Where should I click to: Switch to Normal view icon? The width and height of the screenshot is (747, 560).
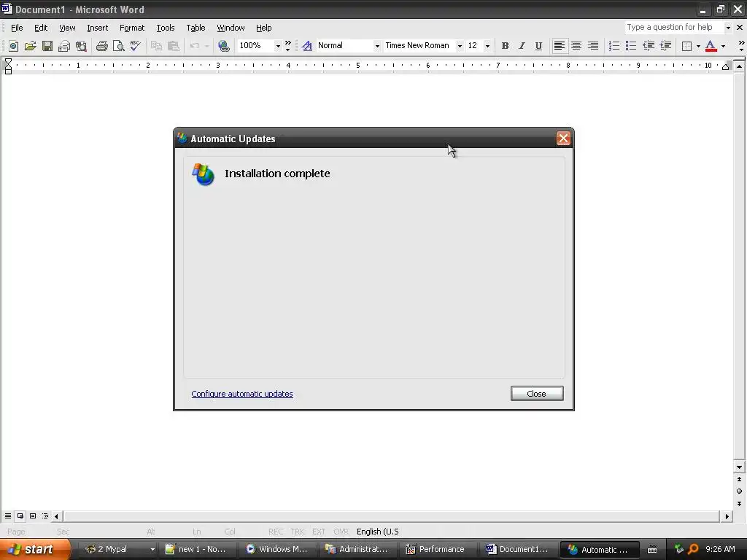7,516
